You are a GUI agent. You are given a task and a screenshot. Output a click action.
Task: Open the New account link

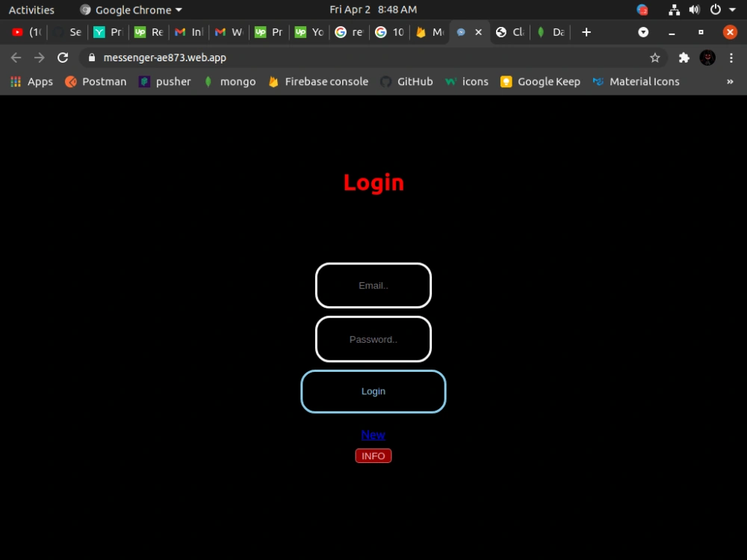pos(373,435)
